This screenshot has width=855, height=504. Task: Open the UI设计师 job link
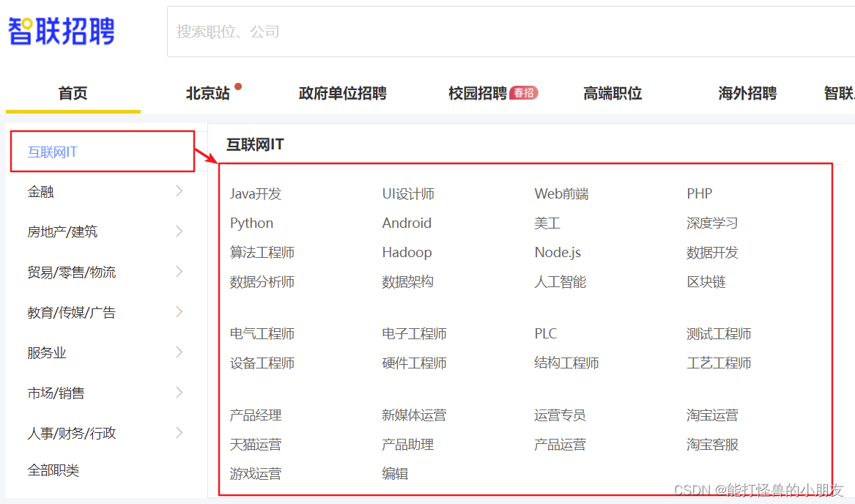pos(408,193)
